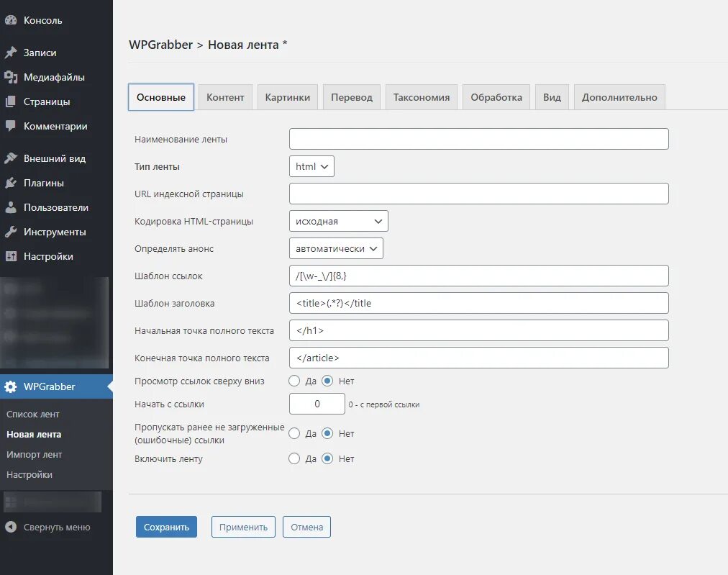
Task: Click the Отмена button
Action: click(307, 527)
